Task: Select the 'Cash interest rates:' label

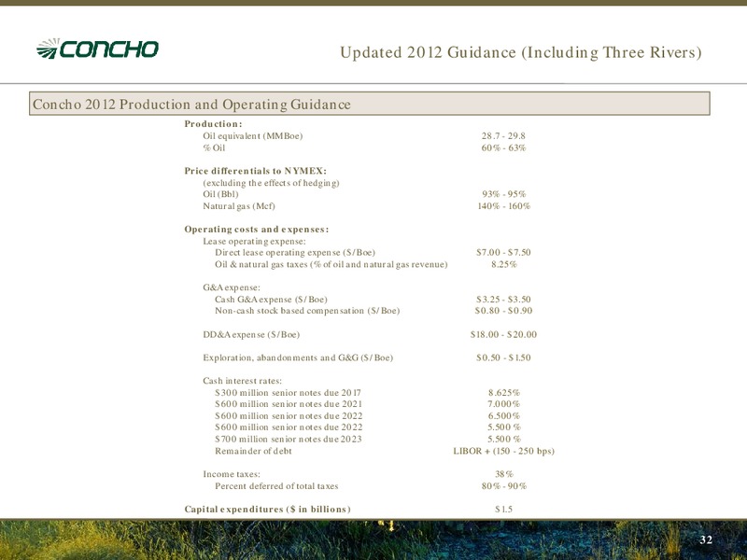Action: click(242, 381)
